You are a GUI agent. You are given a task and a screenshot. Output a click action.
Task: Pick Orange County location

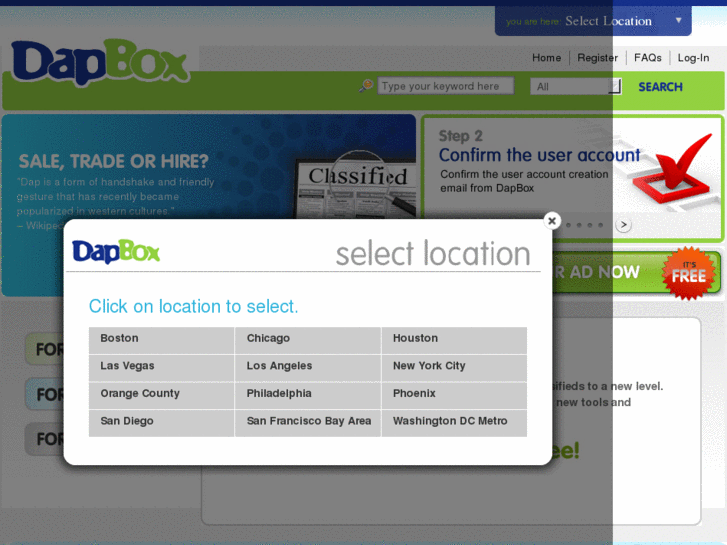pos(161,396)
